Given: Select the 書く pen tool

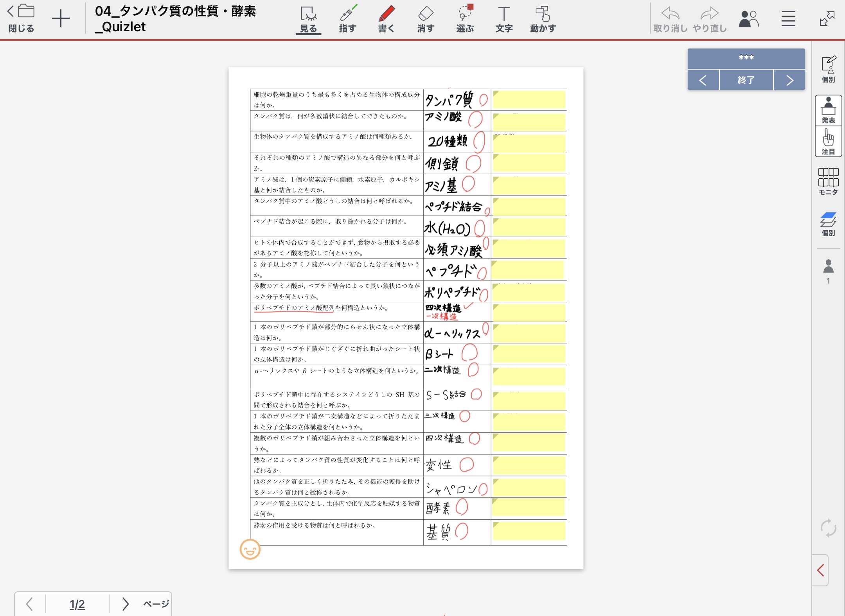Looking at the screenshot, I should [x=386, y=19].
